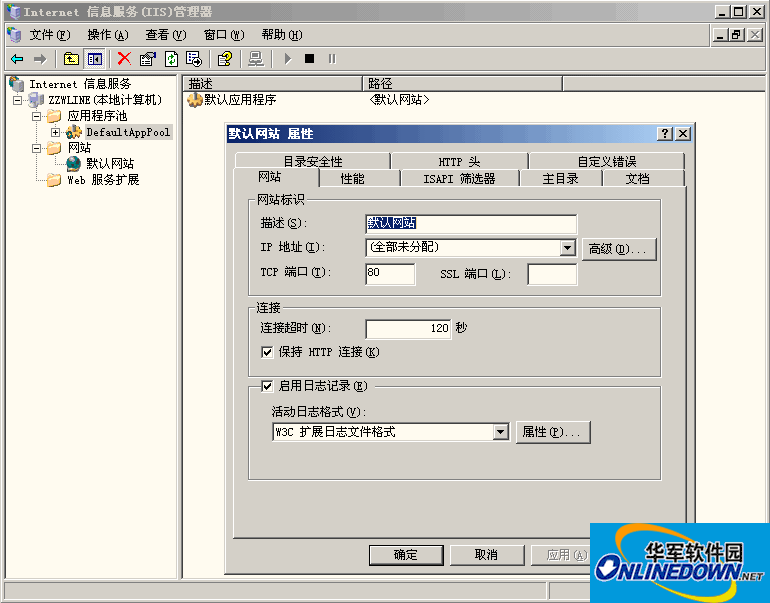This screenshot has width=770, height=603.
Task: Click the DefaultAppPool gear icon in tree
Action: pyautogui.click(x=74, y=132)
